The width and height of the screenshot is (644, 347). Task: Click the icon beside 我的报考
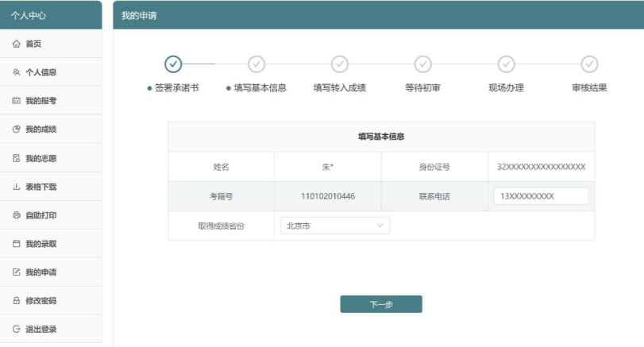17,101
